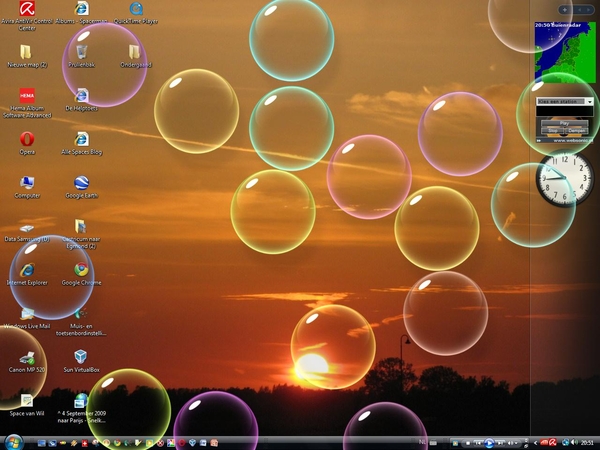
Task: Click Stop in the radio gadget
Action: (552, 130)
